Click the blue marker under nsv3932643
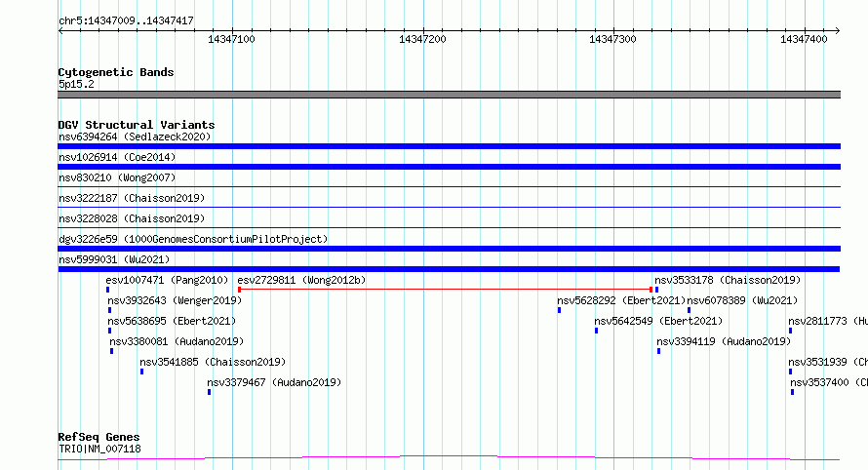The width and height of the screenshot is (868, 470). 109,310
